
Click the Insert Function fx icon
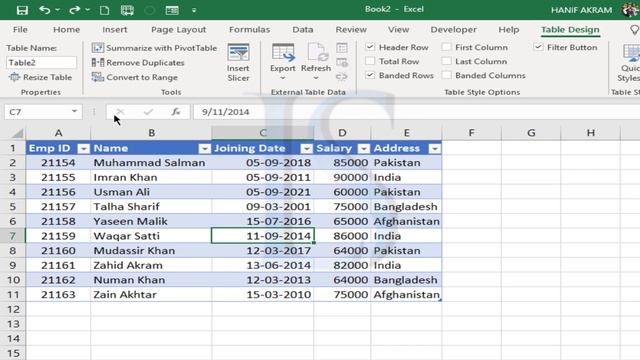click(x=176, y=112)
